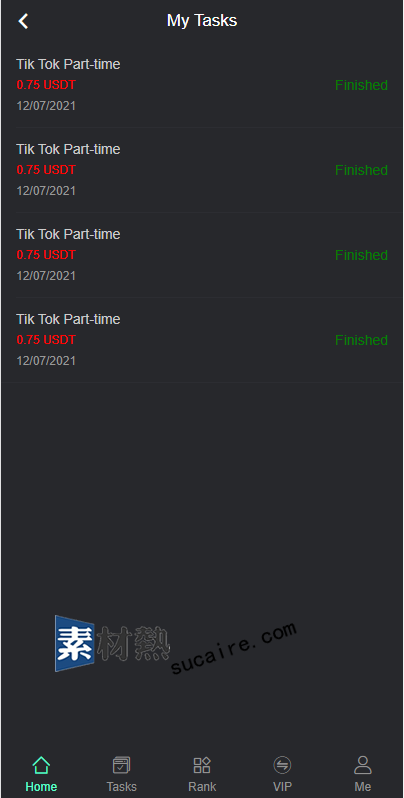The image size is (404, 798).
Task: Click the first task's Finished status
Action: tap(361, 85)
